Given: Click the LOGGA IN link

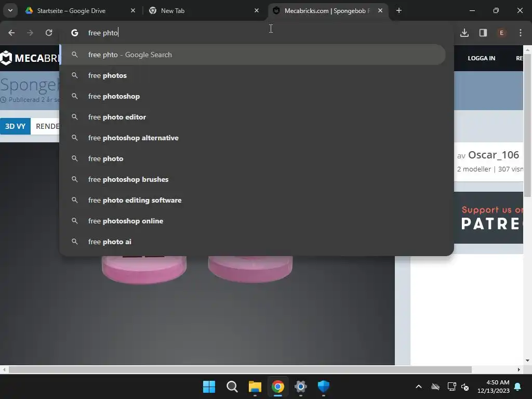Looking at the screenshot, I should [x=482, y=58].
